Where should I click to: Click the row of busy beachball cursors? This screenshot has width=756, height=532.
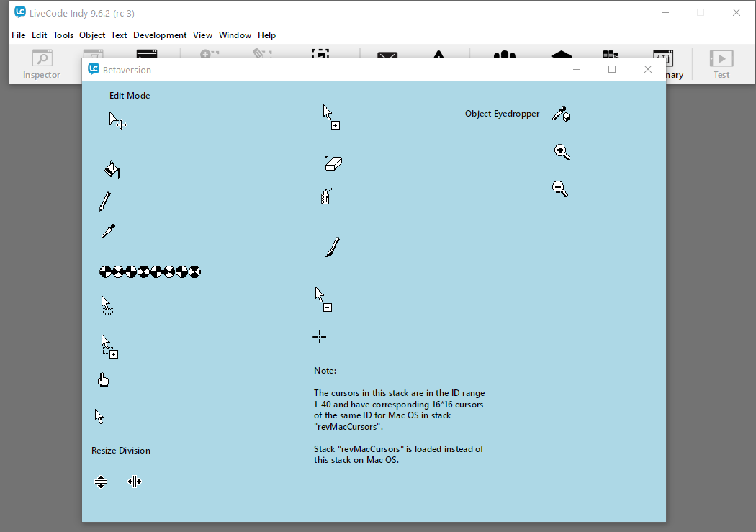pos(150,272)
